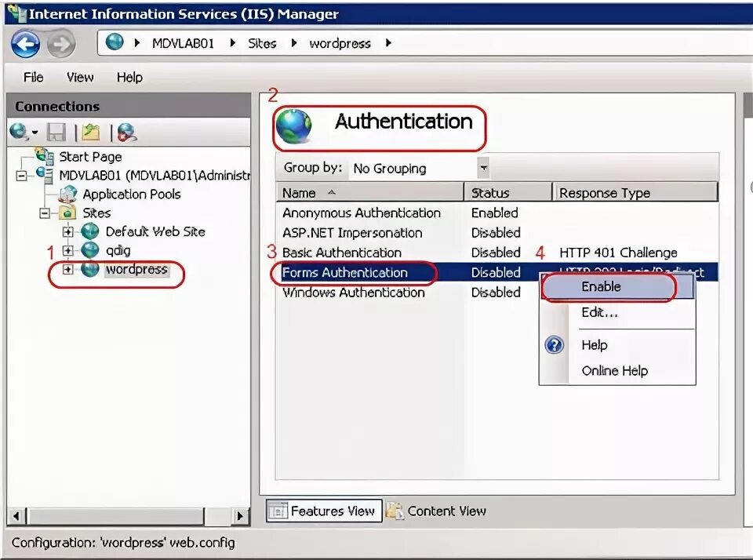Click the Help question mark icon in context menu
Screen dimensions: 753x560
click(x=555, y=345)
